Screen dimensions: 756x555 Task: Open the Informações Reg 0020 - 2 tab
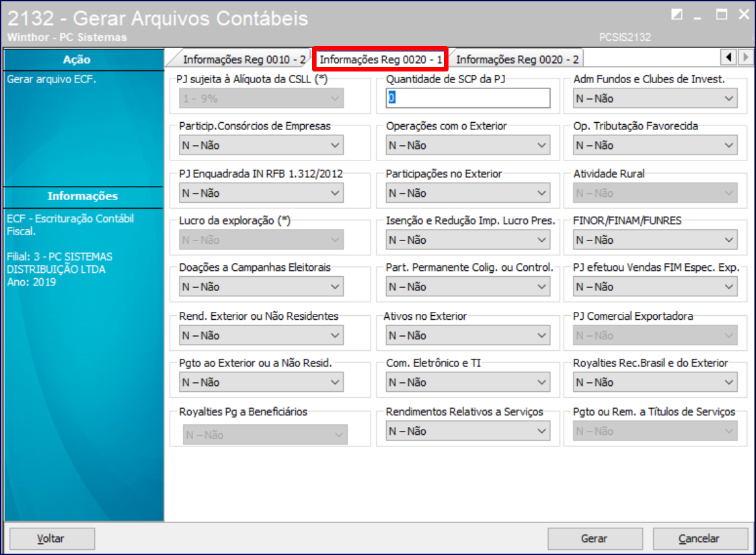[x=517, y=59]
